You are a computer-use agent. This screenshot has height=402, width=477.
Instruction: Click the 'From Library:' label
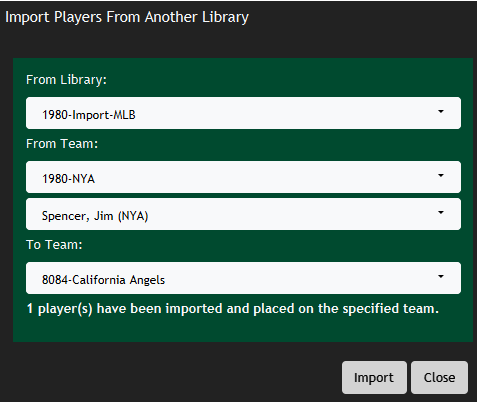pos(66,80)
